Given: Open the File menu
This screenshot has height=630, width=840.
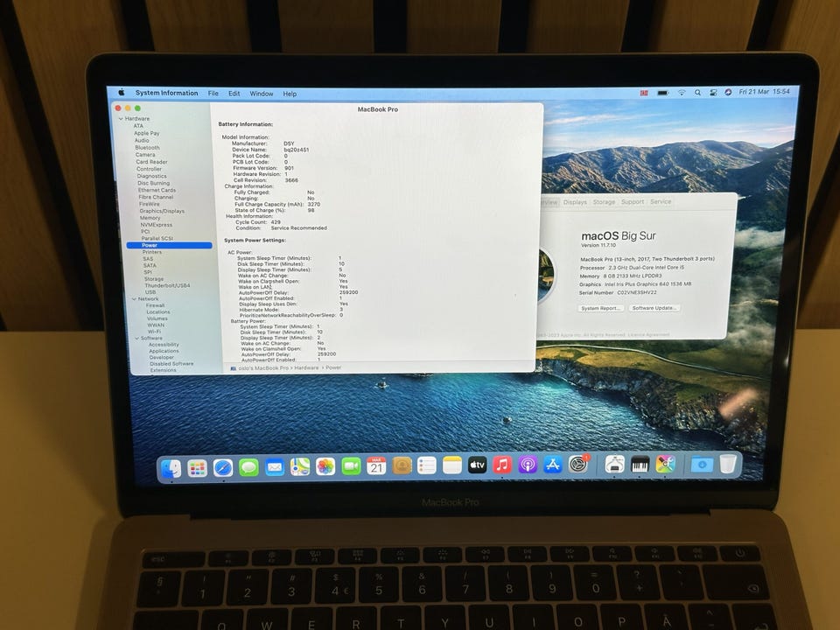Looking at the screenshot, I should (x=213, y=94).
